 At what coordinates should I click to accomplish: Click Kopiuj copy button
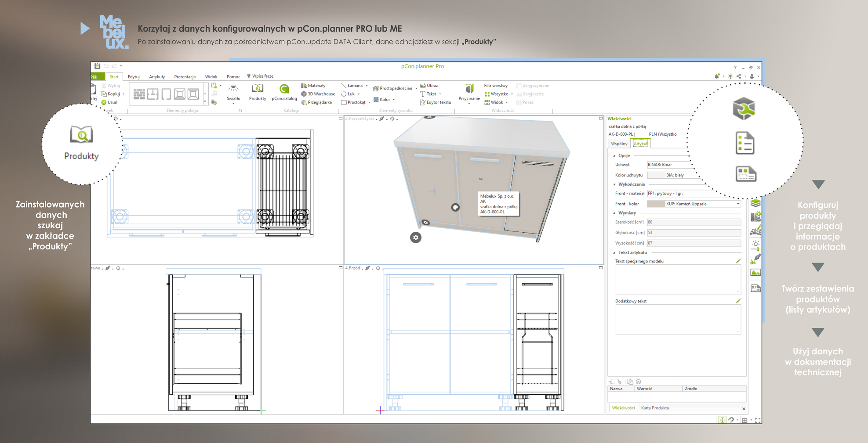pyautogui.click(x=111, y=94)
